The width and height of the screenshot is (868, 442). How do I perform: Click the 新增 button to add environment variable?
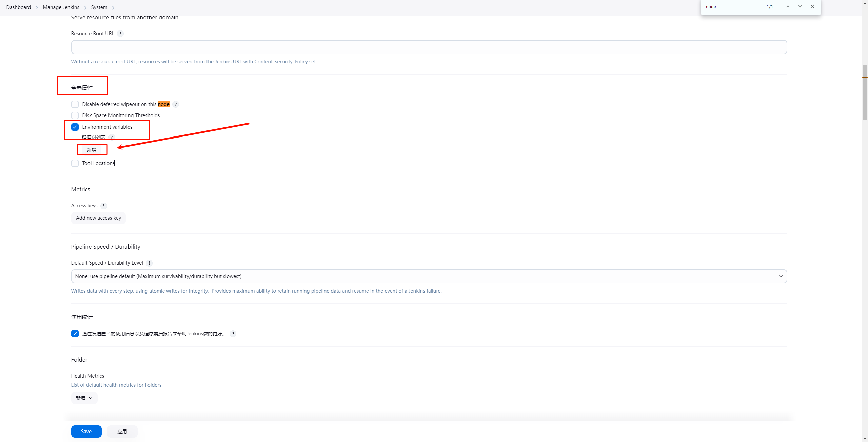pyautogui.click(x=92, y=149)
